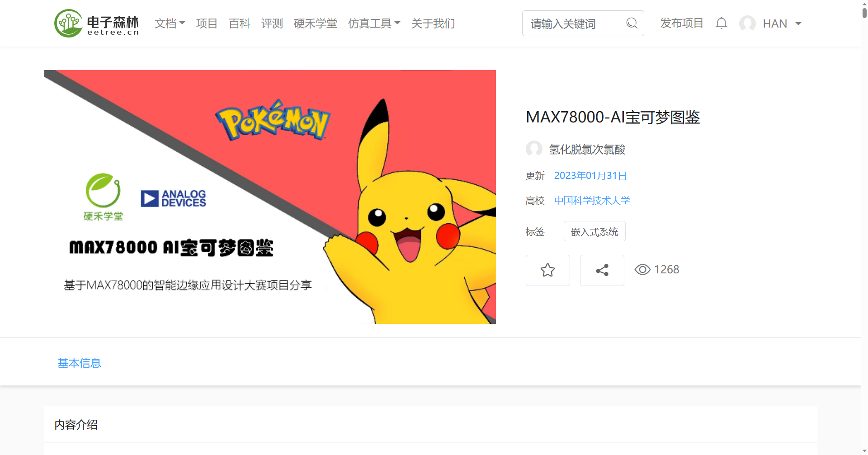This screenshot has height=455, width=868.
Task: Expand the 仿真工具 dropdown menu
Action: coord(374,23)
